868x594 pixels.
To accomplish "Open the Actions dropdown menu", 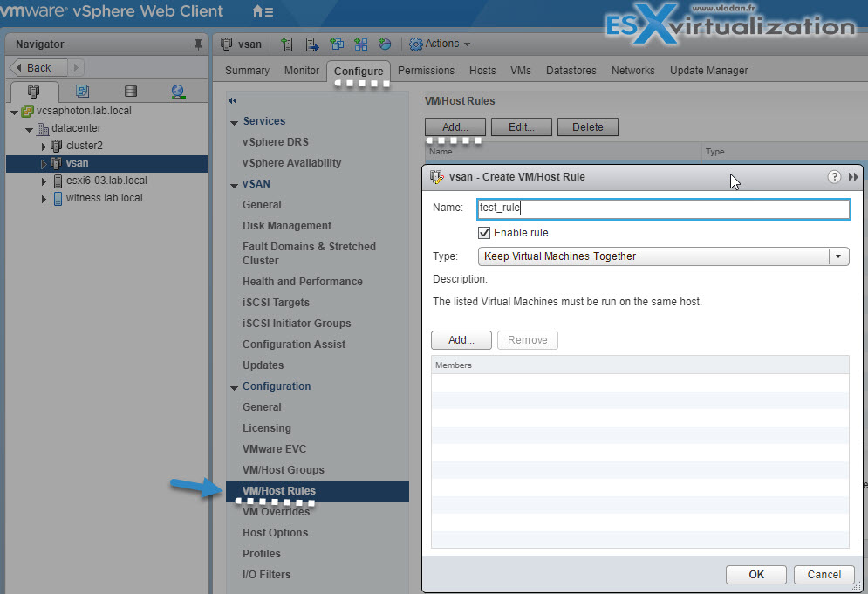I will (x=440, y=44).
